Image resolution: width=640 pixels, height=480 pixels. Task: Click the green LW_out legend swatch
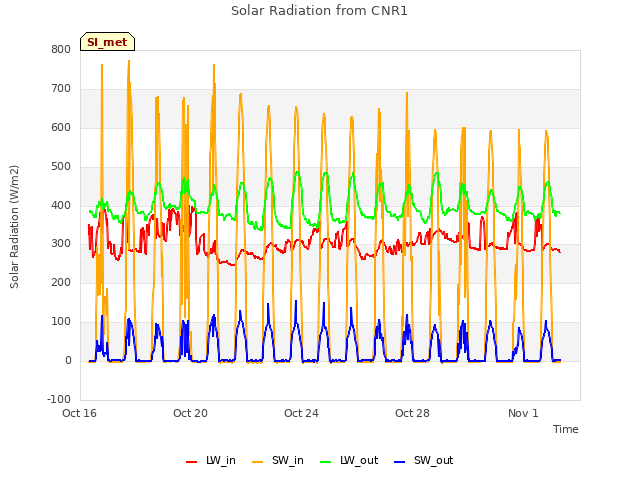tap(325, 462)
